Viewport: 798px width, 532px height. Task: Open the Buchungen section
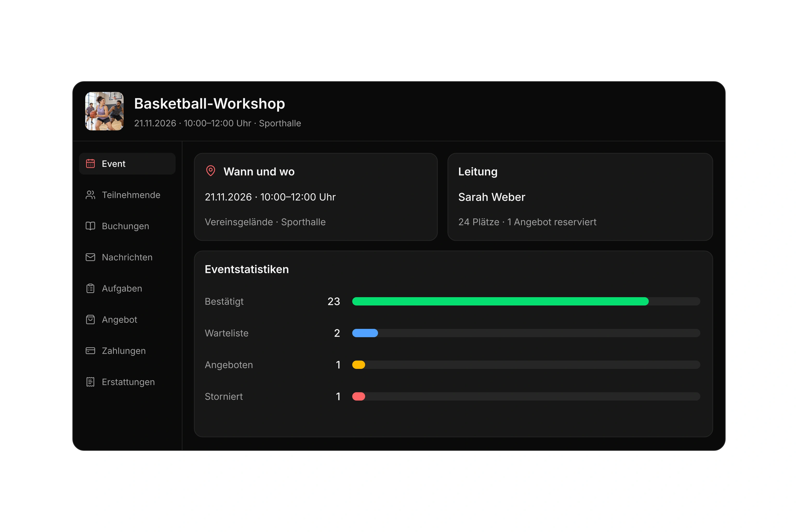pos(127,226)
